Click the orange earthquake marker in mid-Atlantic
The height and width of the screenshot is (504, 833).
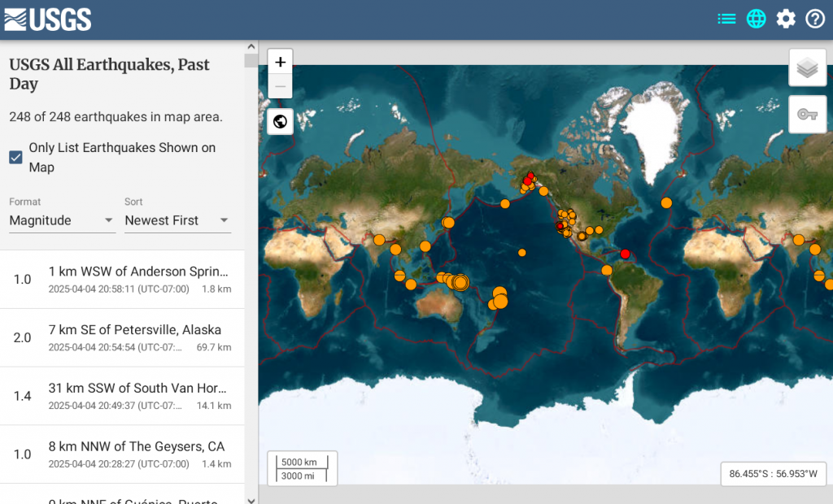666,203
